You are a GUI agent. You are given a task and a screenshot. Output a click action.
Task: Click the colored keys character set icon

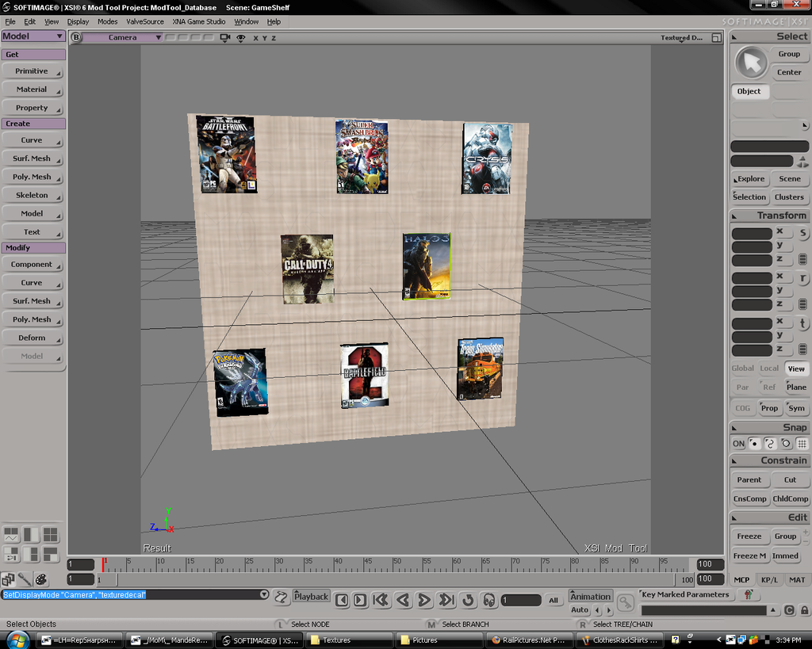coord(749,594)
